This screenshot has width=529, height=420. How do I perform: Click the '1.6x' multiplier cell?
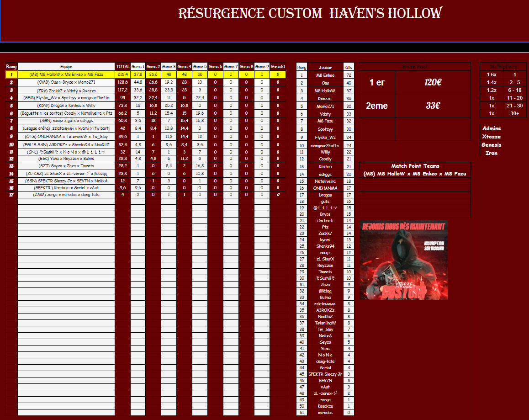(492, 74)
